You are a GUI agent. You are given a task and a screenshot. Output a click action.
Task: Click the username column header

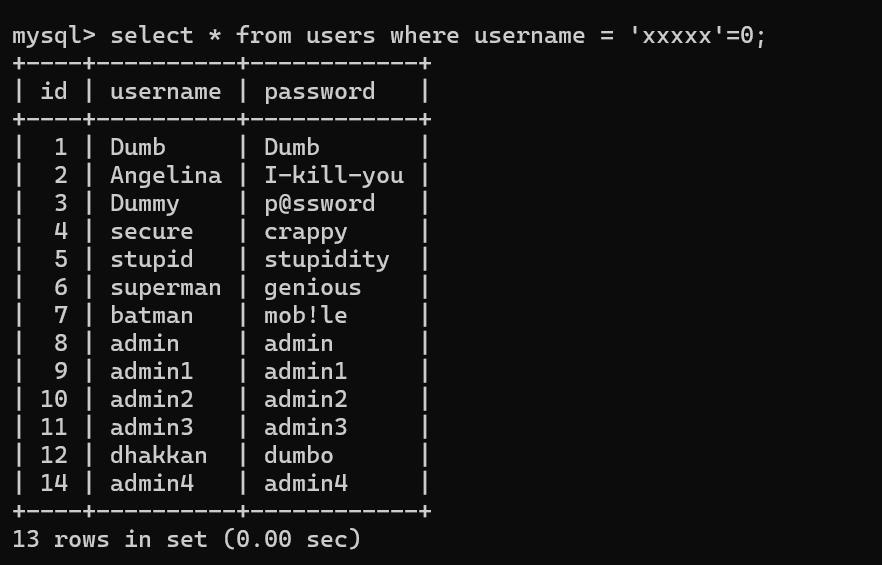point(166,92)
